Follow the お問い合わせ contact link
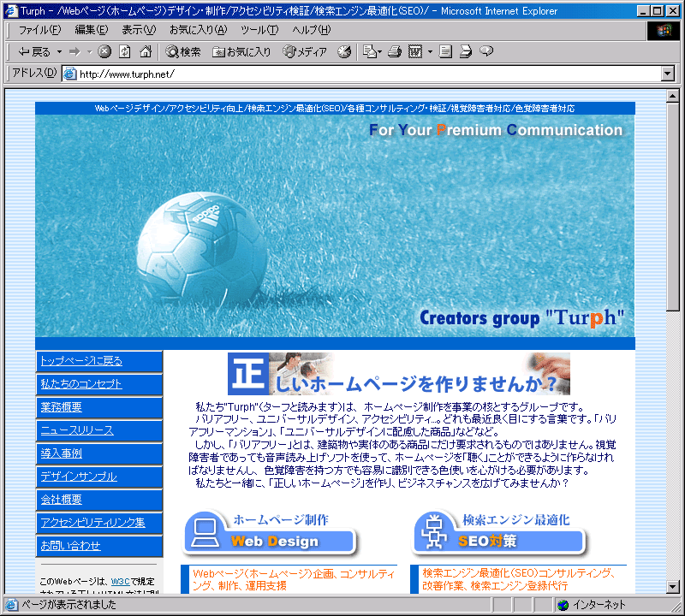This screenshot has width=685, height=616. point(71,546)
